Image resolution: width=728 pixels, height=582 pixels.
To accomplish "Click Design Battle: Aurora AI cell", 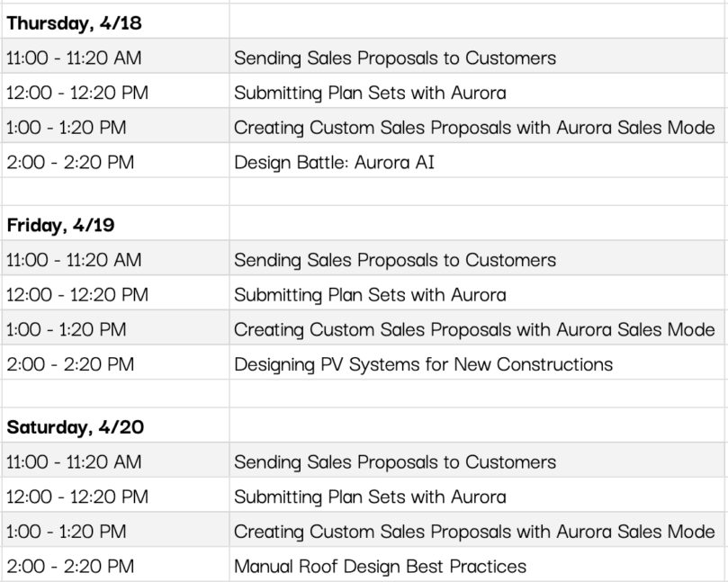I will (476, 162).
